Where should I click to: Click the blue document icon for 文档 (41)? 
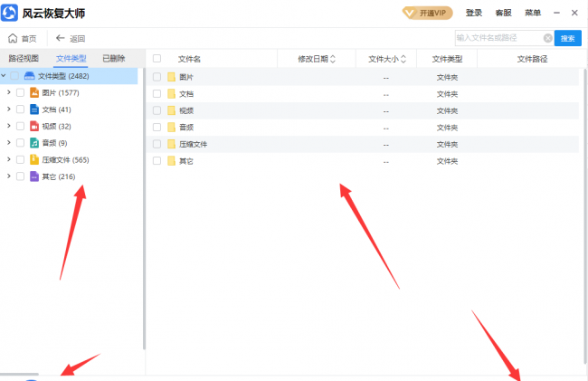[34, 110]
